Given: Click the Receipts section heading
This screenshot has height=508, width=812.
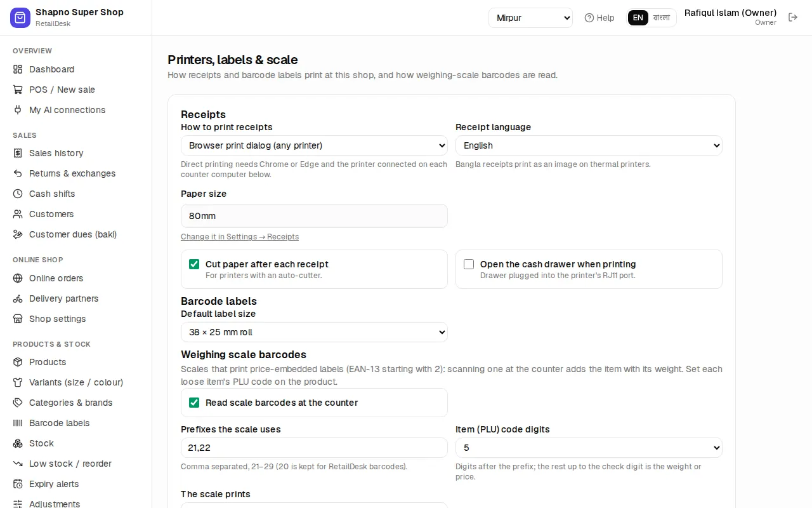Looking at the screenshot, I should click(x=203, y=114).
